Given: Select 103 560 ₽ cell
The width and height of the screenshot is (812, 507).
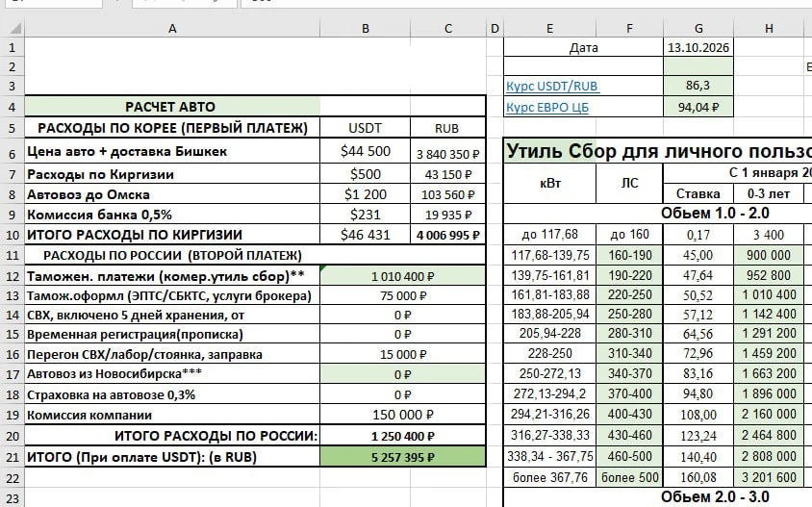Looking at the screenshot, I should point(448,194).
